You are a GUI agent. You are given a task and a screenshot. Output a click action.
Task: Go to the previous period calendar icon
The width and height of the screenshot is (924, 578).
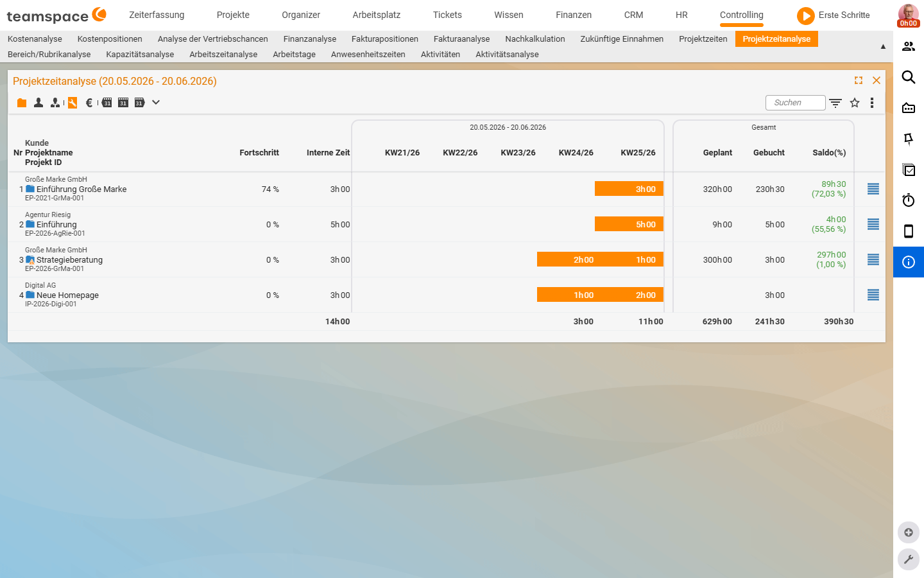click(x=107, y=103)
